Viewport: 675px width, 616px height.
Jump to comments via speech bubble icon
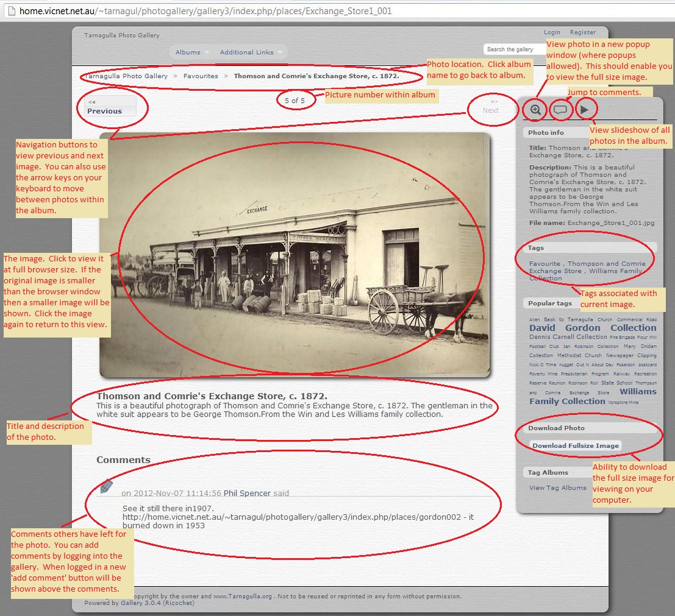(560, 109)
